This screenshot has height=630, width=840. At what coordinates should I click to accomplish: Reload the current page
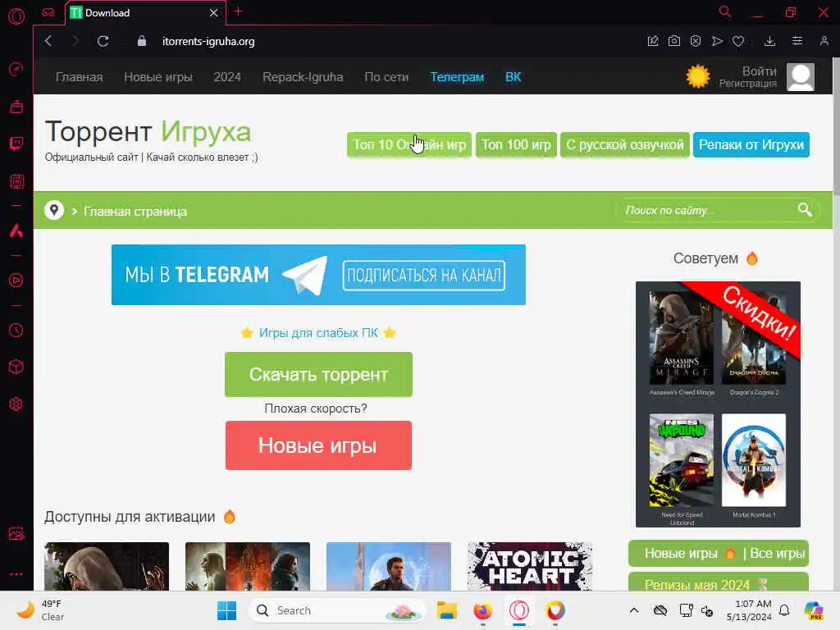[x=103, y=41]
